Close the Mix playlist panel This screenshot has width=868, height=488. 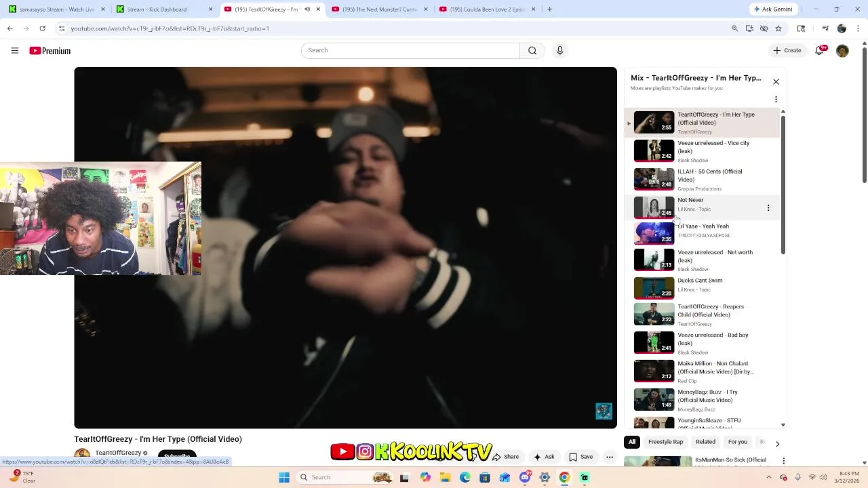pos(776,82)
